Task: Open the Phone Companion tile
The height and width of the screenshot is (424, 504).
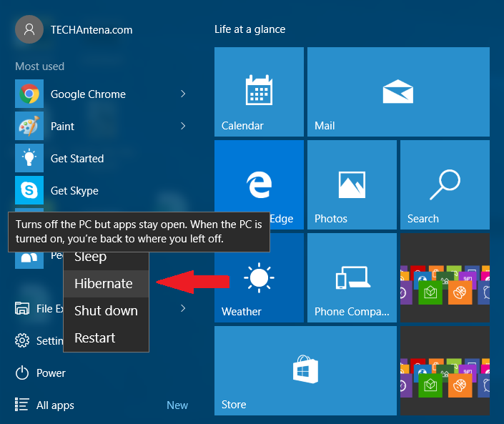Action: click(x=352, y=277)
